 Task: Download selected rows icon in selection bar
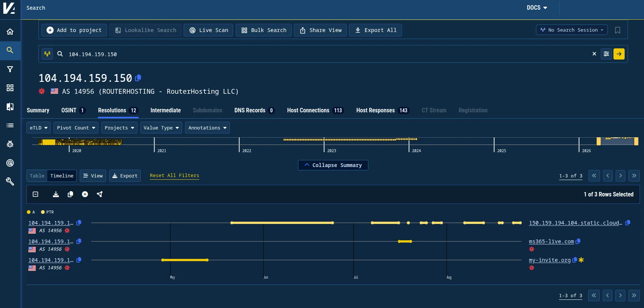(56, 194)
